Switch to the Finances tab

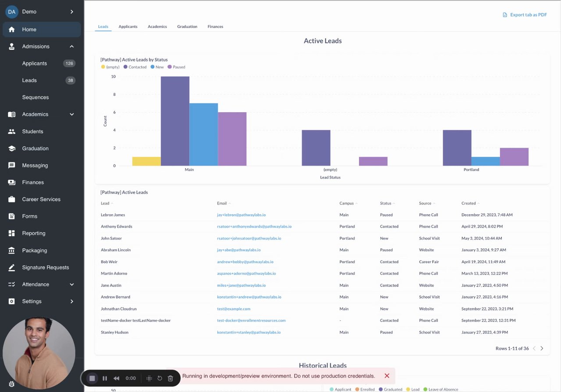[x=215, y=27]
